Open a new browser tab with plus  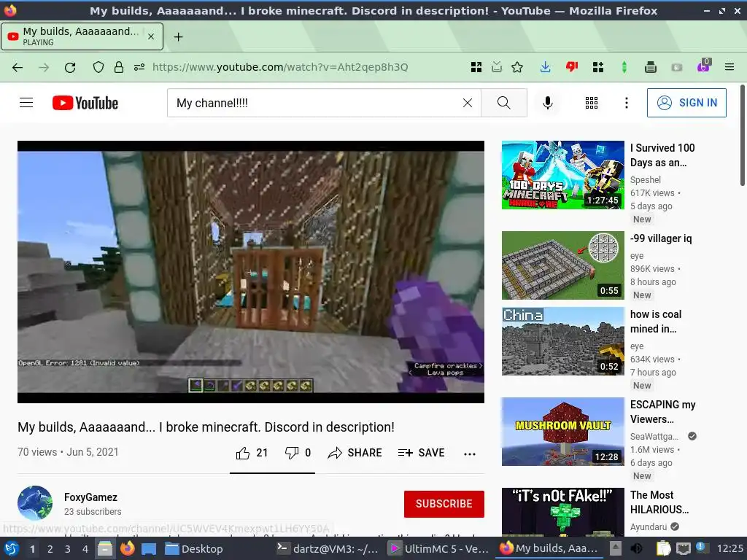click(178, 36)
